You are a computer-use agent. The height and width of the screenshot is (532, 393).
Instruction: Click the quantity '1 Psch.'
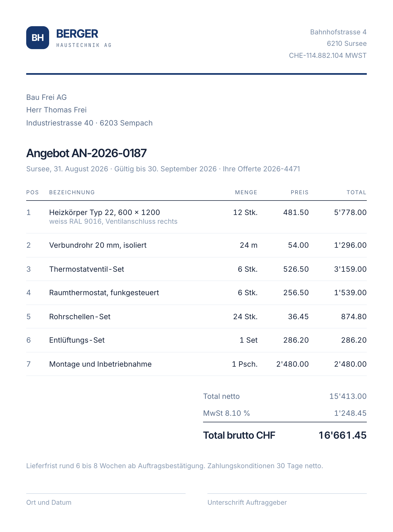pos(245,364)
